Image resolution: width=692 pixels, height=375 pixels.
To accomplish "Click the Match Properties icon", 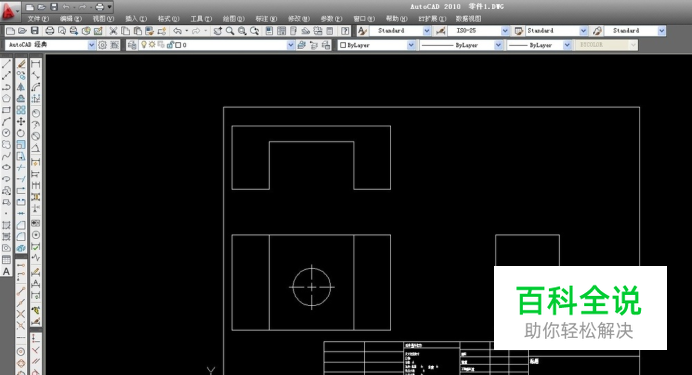I will (x=150, y=31).
